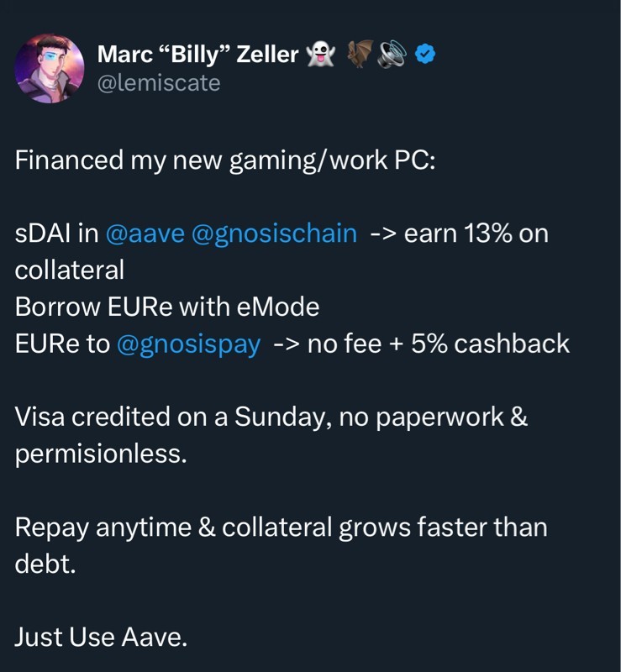Image resolution: width=621 pixels, height=672 pixels.
Task: Click the "Just Use Aave." closing line
Action: coord(101,638)
